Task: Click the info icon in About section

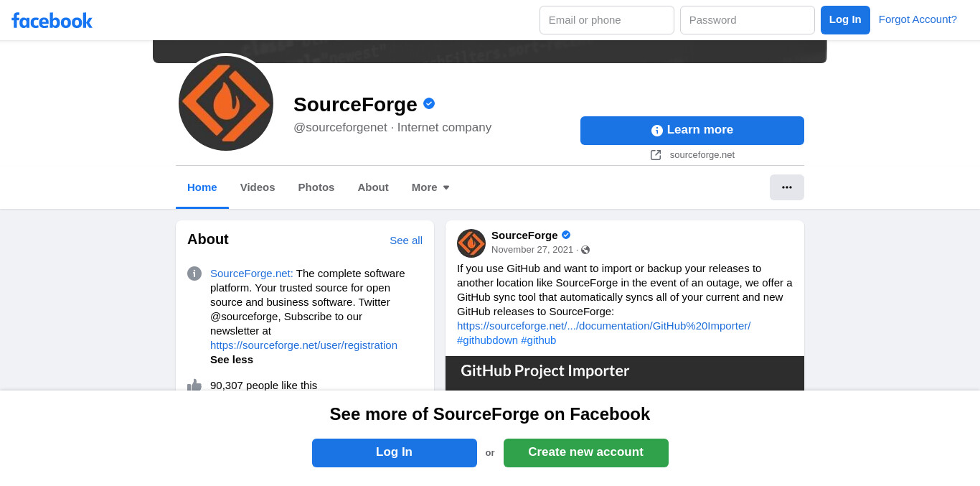Action: 194,274
